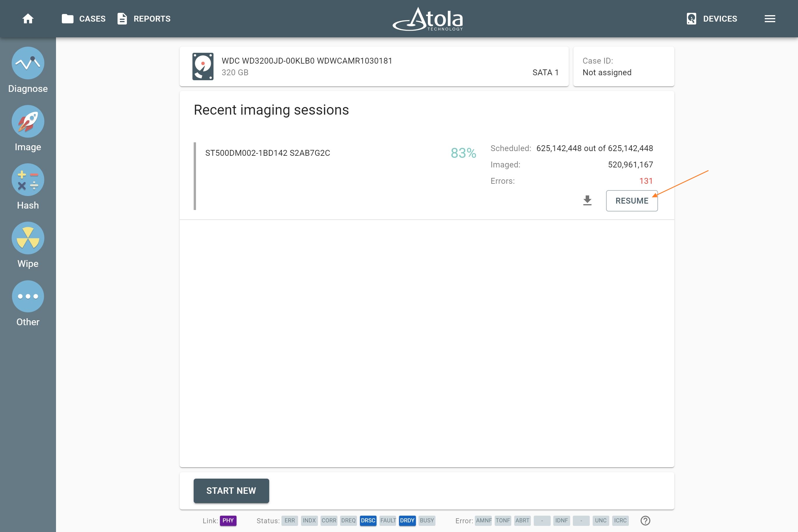Select the Diagnose tool
This screenshot has height=532, width=798.
pyautogui.click(x=28, y=70)
